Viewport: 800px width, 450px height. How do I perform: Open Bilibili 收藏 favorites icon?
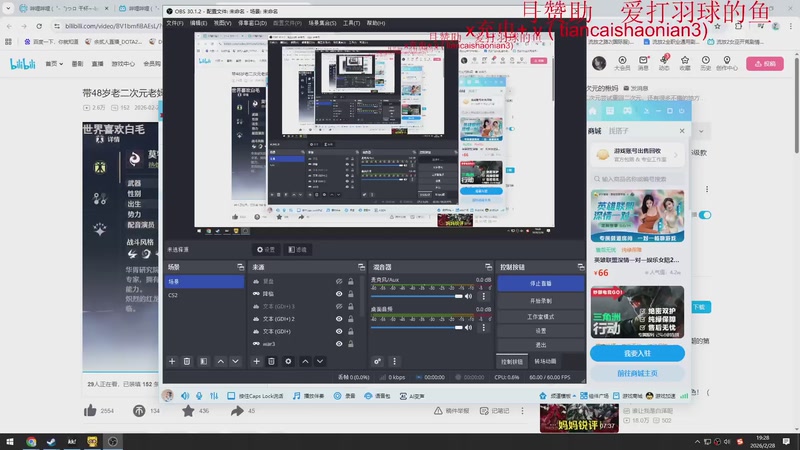(x=685, y=63)
